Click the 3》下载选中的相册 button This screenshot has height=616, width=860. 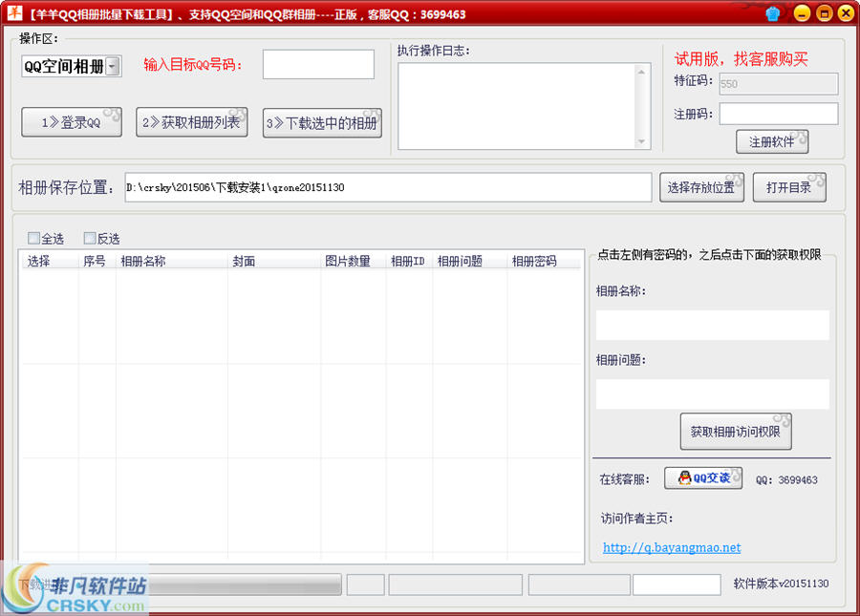pyautogui.click(x=322, y=123)
